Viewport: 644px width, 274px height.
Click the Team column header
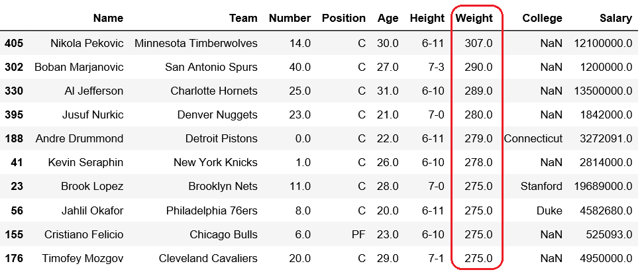244,18
